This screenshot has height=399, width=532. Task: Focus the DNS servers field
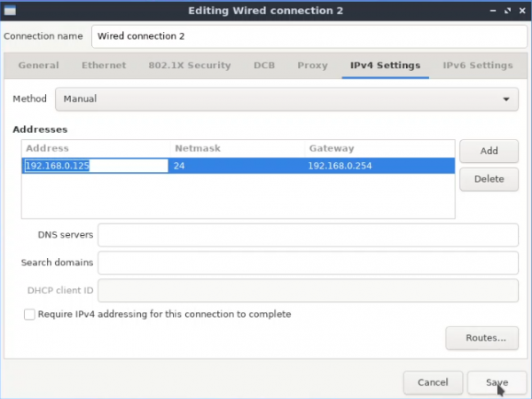pyautogui.click(x=308, y=235)
